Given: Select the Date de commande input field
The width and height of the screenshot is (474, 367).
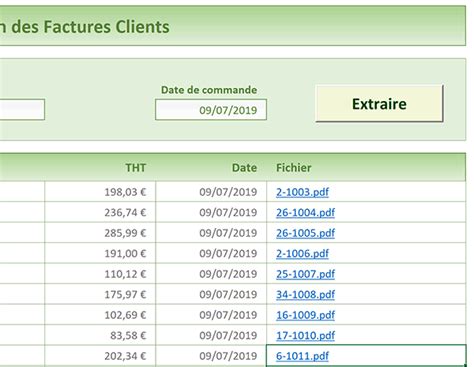Looking at the screenshot, I should (x=211, y=109).
